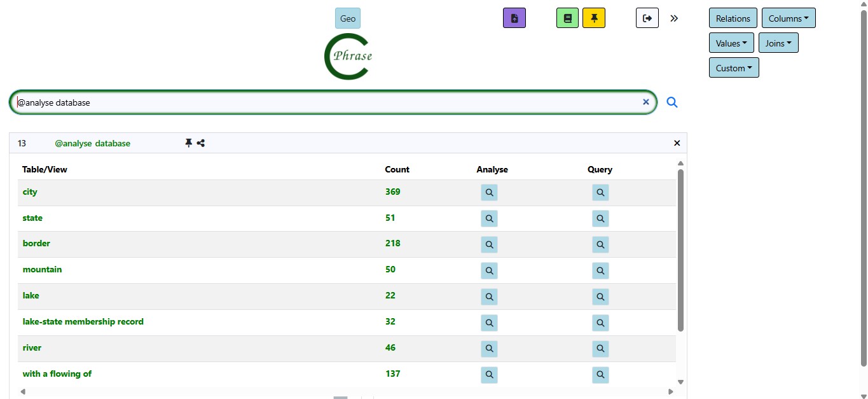Click the mountain table name
The height and width of the screenshot is (399, 868).
pos(42,270)
